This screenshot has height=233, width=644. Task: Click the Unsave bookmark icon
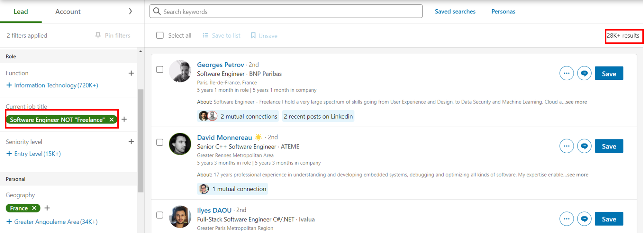tap(253, 35)
